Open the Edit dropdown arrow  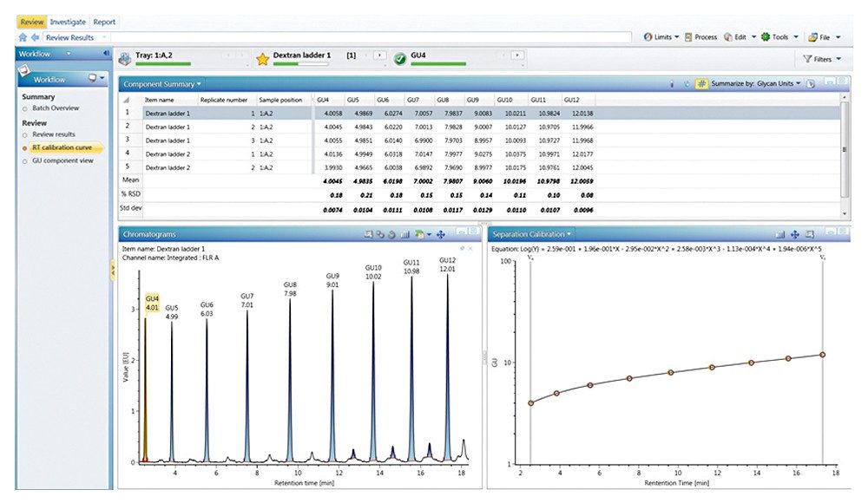click(x=753, y=37)
